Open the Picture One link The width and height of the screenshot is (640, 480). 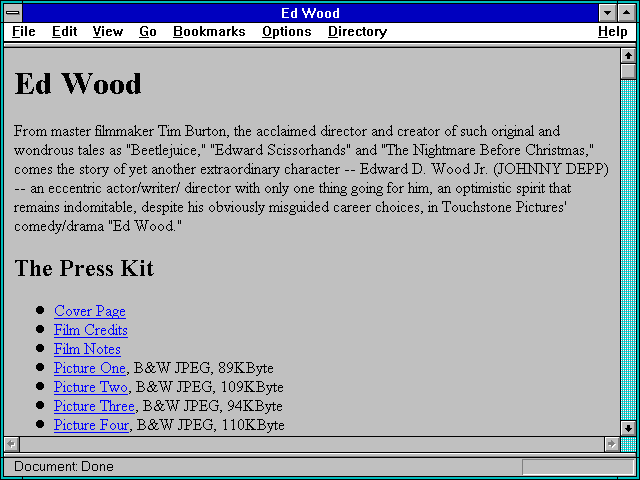89,368
